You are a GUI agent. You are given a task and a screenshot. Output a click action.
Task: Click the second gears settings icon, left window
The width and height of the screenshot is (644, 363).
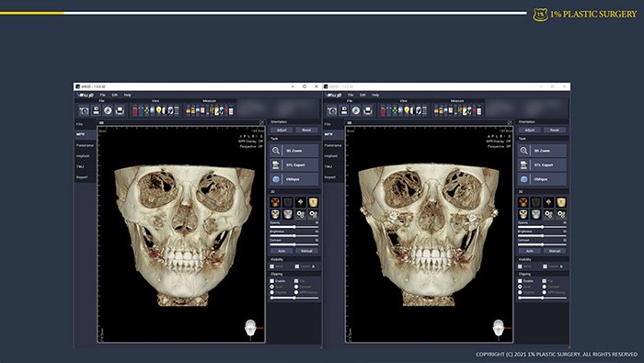[x=313, y=214]
